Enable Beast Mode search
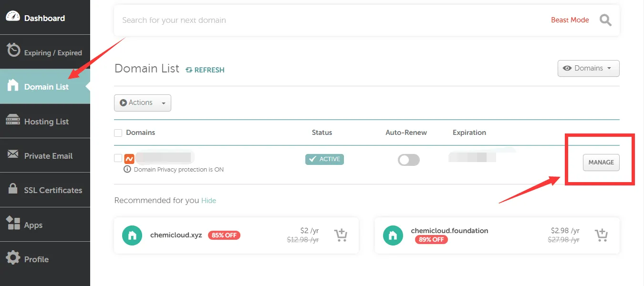Screen dimensions: 644x286 coord(570,20)
